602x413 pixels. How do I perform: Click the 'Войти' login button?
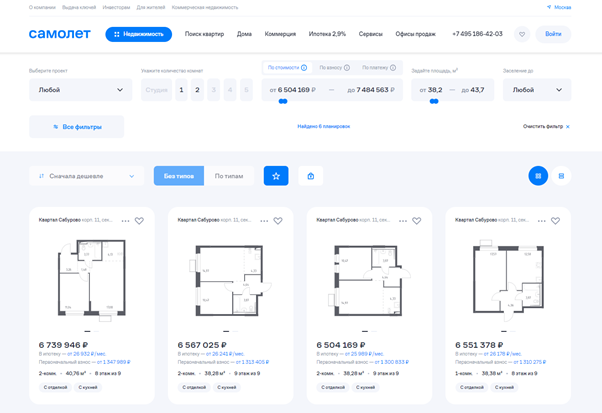pyautogui.click(x=553, y=34)
